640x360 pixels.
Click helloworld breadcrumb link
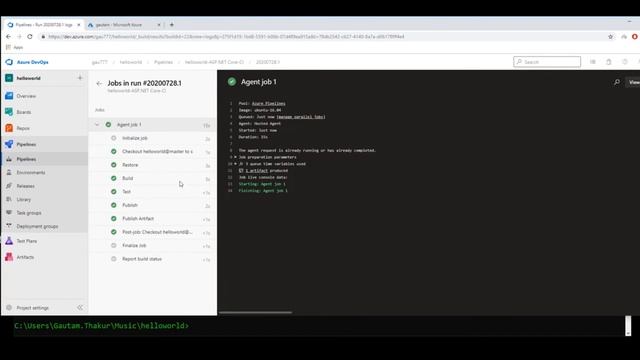pos(131,62)
